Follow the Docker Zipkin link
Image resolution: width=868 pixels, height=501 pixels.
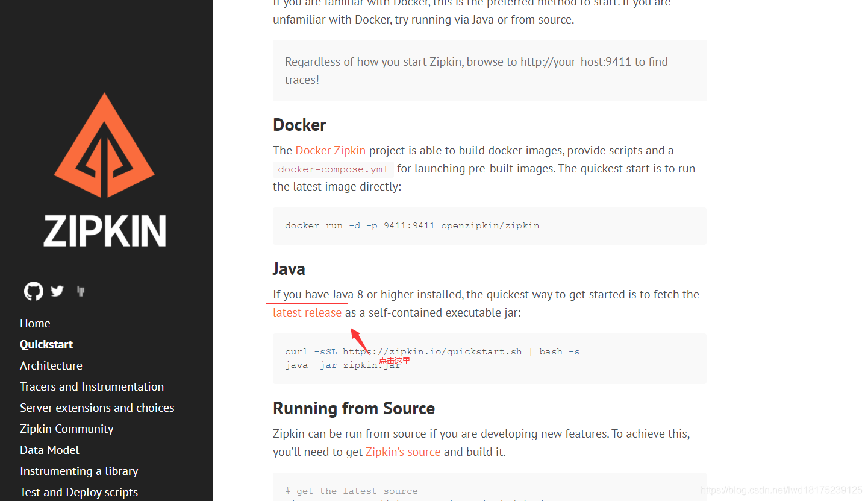pos(331,150)
